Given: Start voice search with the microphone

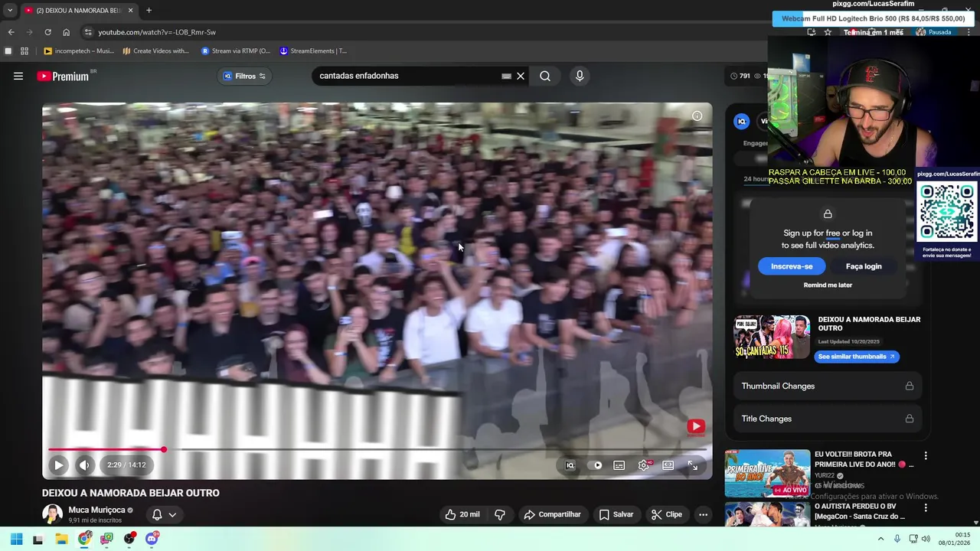Looking at the screenshot, I should tap(580, 76).
